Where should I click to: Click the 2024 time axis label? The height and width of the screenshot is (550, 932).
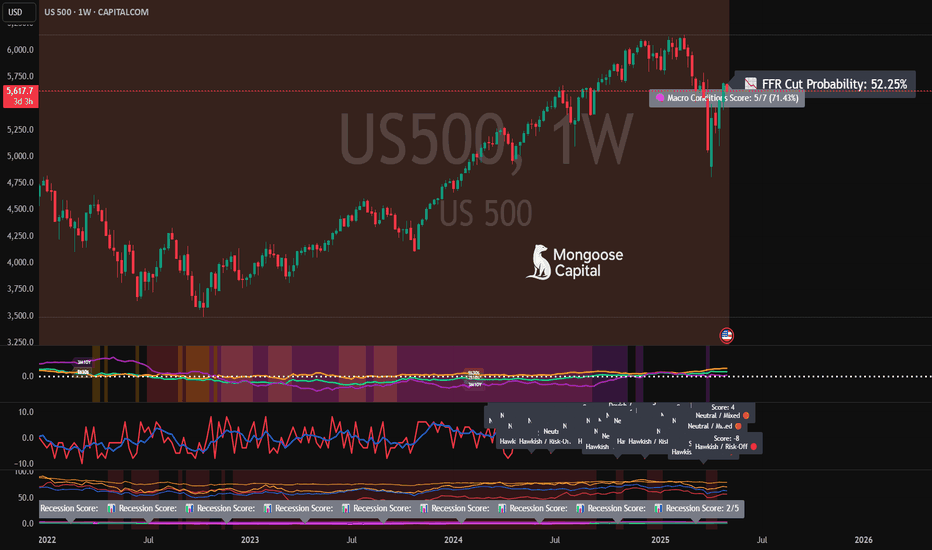pos(454,540)
